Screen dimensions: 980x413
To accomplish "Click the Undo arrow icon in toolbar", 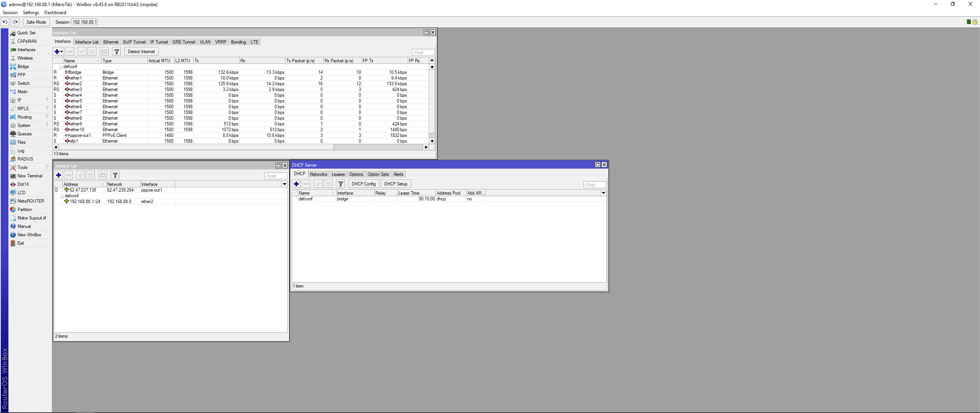I will click(x=5, y=22).
